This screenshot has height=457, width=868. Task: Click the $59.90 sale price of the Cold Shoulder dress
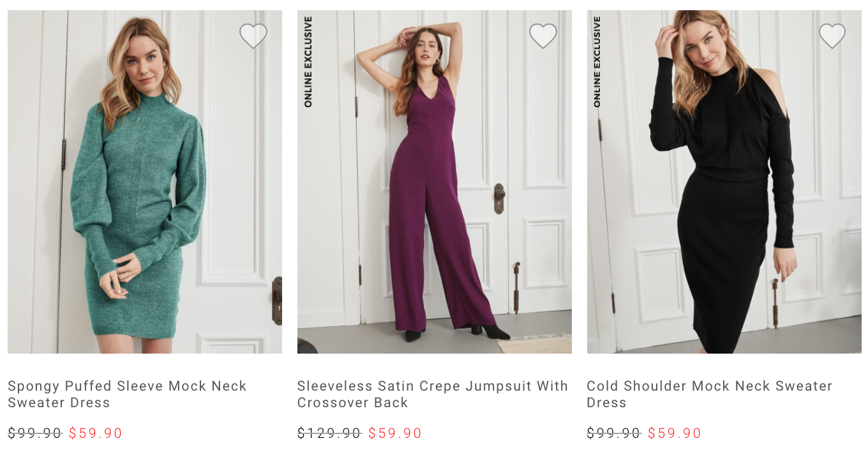pyautogui.click(x=675, y=433)
